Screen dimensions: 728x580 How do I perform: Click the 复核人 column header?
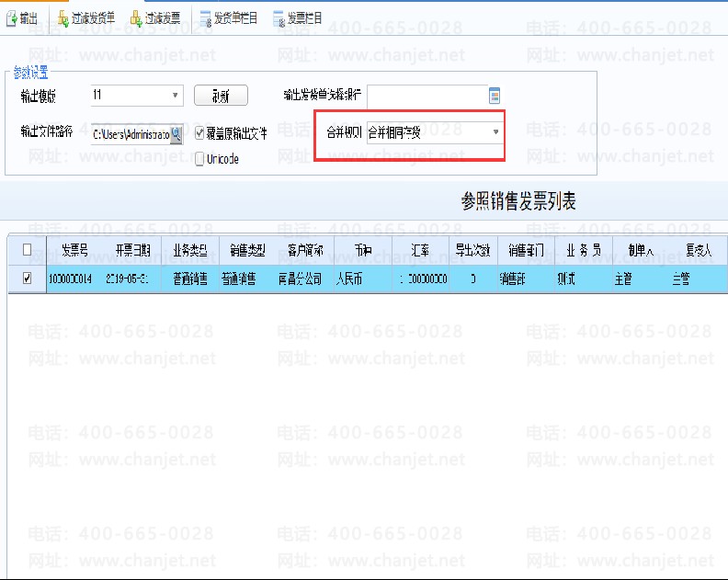tap(699, 250)
